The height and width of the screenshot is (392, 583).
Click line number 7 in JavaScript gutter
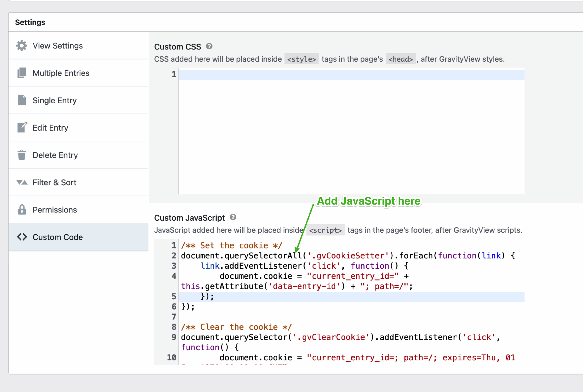174,317
